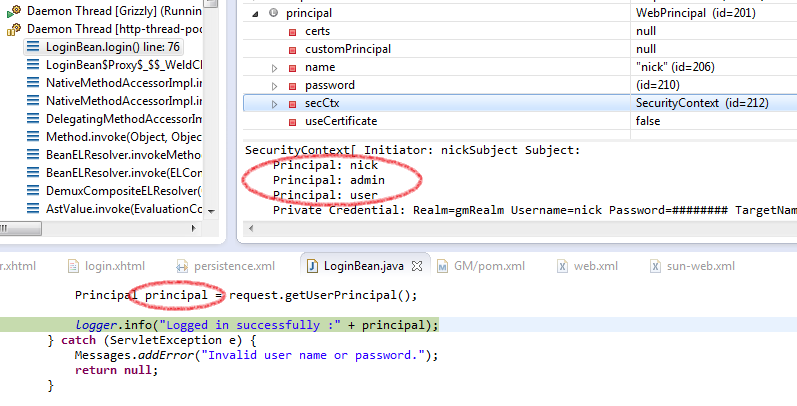Screen dimensions: 797x406
Task: Close the LoginBean.java tab
Action: (417, 266)
